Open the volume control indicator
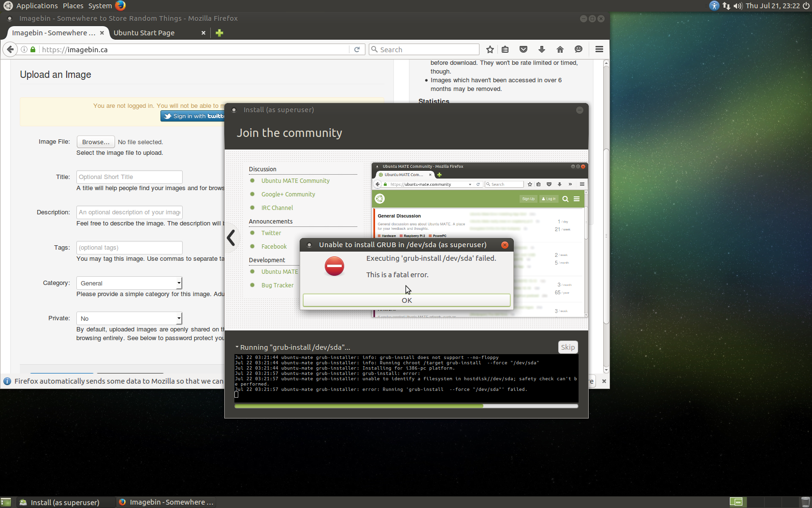Image resolution: width=812 pixels, height=508 pixels. coord(738,6)
